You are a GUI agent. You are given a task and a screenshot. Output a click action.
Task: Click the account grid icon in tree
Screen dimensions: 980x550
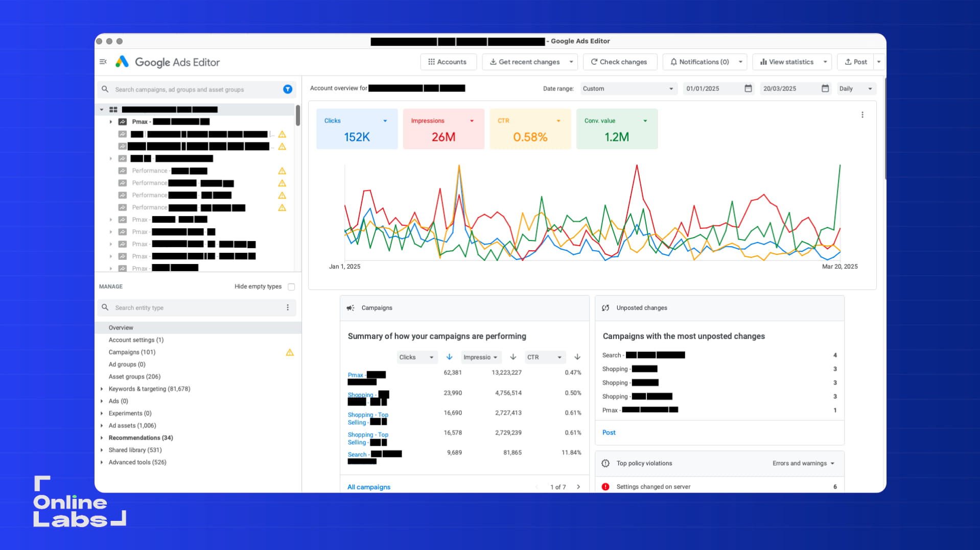(x=113, y=109)
